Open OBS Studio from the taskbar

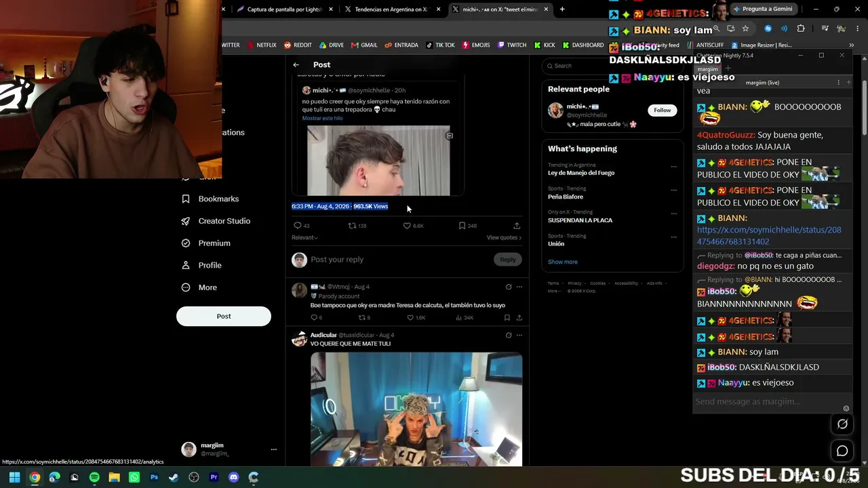(x=194, y=477)
